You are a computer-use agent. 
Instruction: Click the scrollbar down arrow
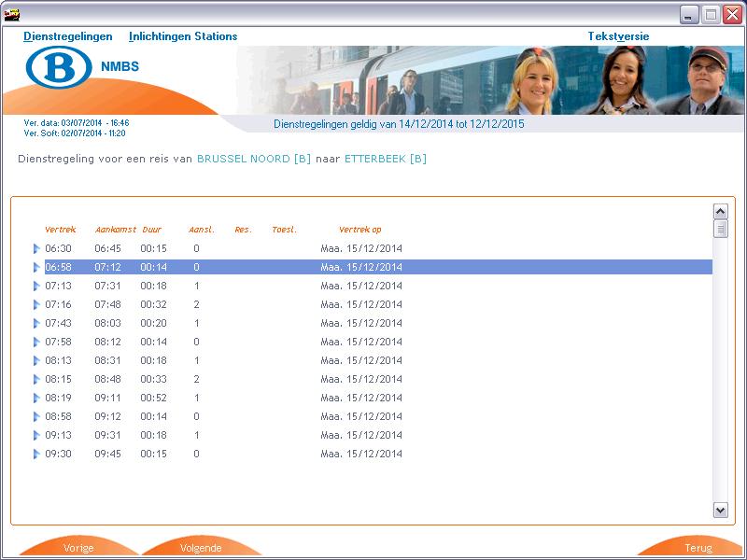point(720,510)
